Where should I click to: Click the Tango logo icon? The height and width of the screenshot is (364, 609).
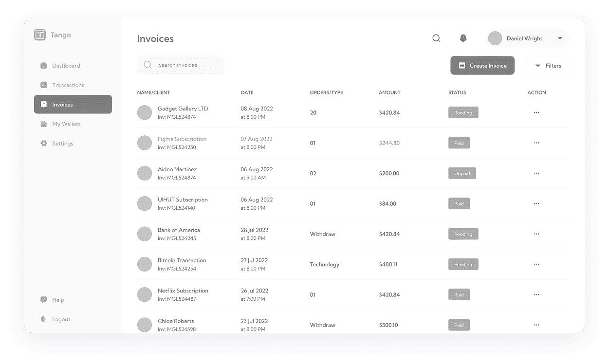[40, 35]
